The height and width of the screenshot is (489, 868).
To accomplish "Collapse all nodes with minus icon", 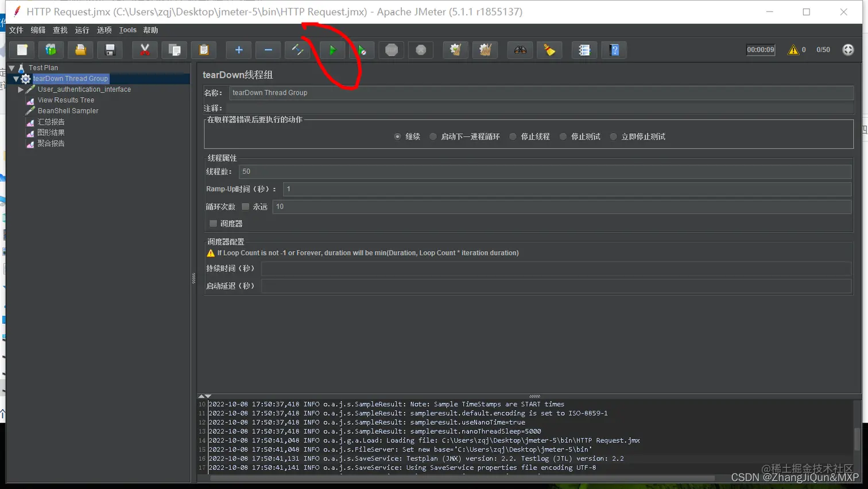I will pos(268,50).
